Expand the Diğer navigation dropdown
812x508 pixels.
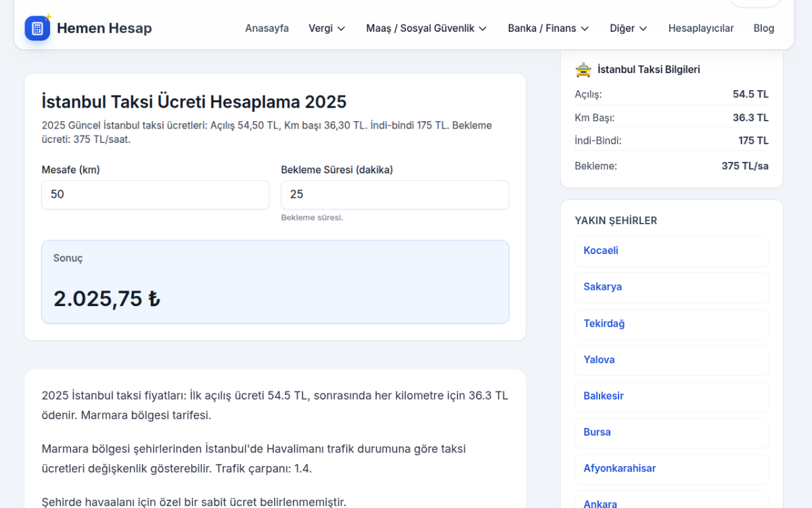[x=628, y=28]
